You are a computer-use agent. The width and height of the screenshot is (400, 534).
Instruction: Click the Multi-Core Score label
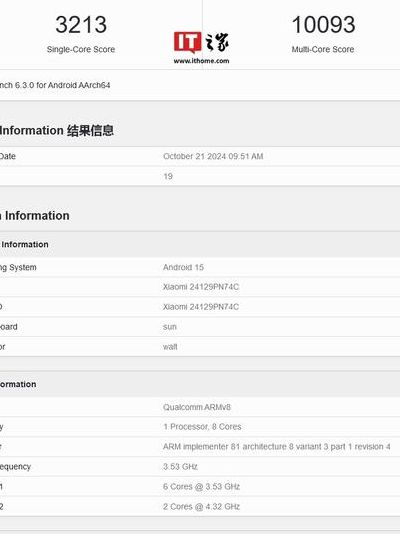[323, 49]
